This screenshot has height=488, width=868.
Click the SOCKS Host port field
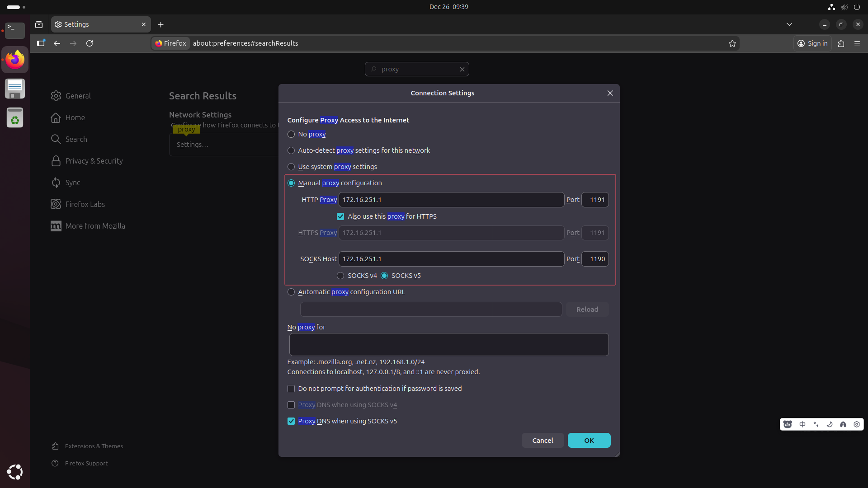[595, 259]
